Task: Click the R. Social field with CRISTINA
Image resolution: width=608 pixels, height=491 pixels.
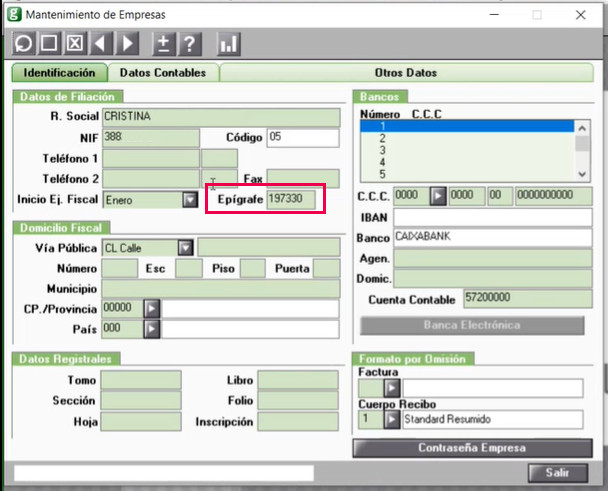Action: (221, 117)
